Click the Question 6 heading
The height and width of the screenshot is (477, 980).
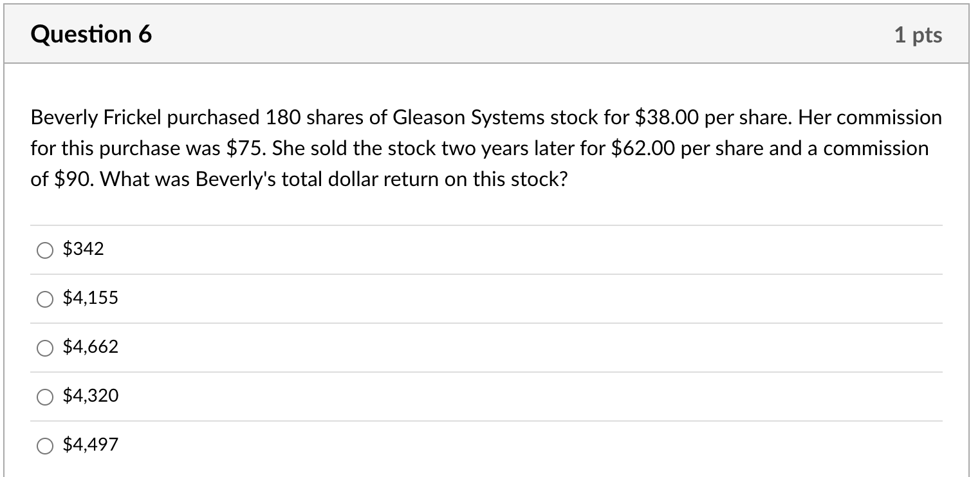click(x=91, y=34)
